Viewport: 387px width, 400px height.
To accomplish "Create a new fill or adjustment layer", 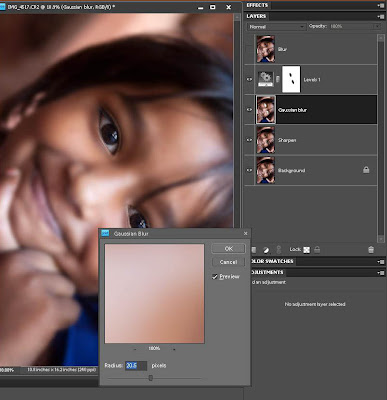I will (266, 250).
